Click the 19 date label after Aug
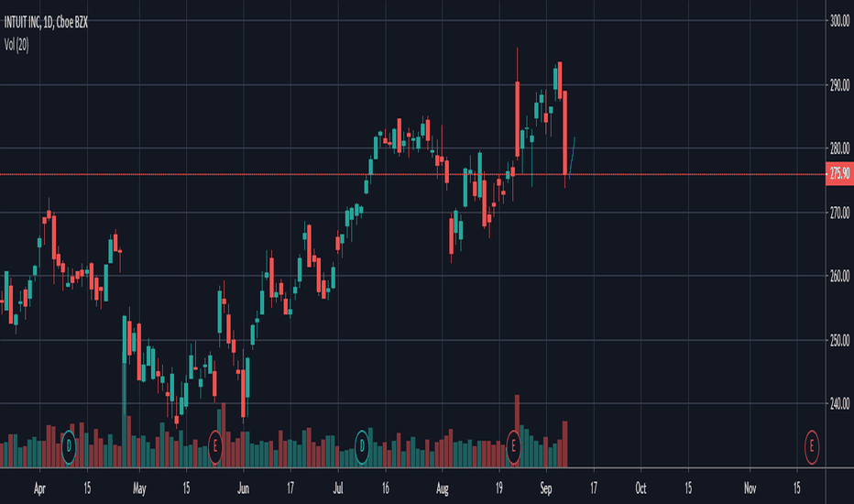 [498, 488]
